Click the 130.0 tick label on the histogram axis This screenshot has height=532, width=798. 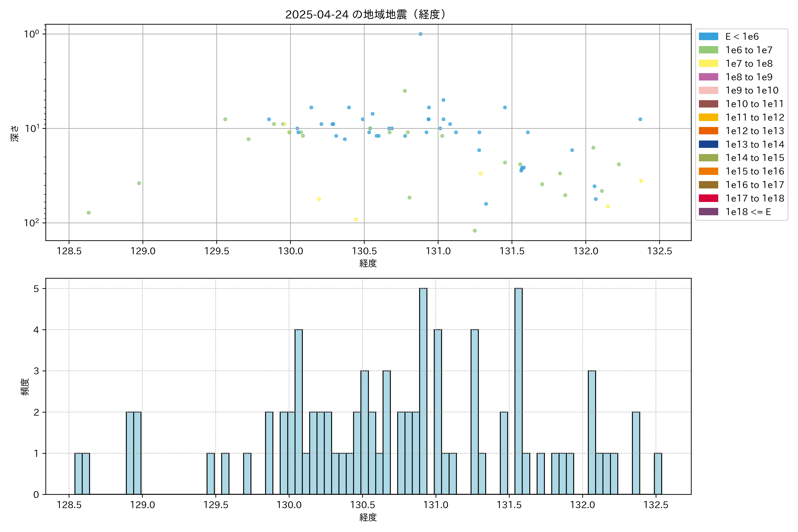click(289, 505)
